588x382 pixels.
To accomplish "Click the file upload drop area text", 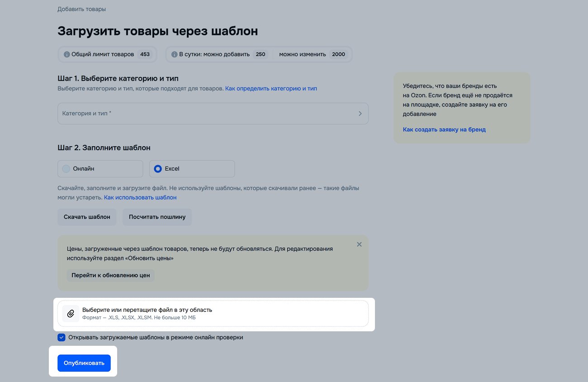I will [147, 310].
